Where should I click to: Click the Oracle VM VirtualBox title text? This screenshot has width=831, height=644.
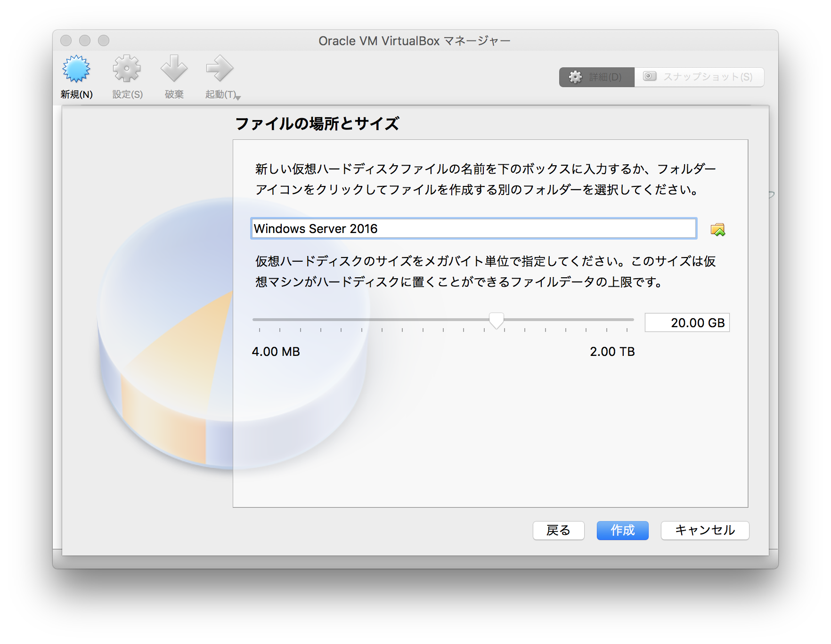coord(415,41)
